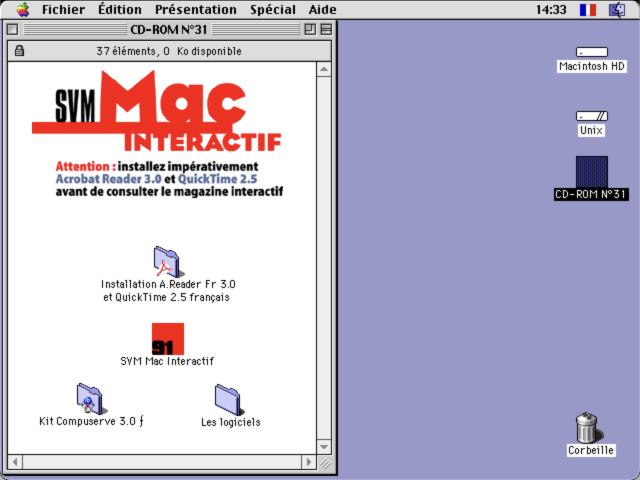
Task: Select the Macintosh HD disk icon
Action: click(591, 52)
